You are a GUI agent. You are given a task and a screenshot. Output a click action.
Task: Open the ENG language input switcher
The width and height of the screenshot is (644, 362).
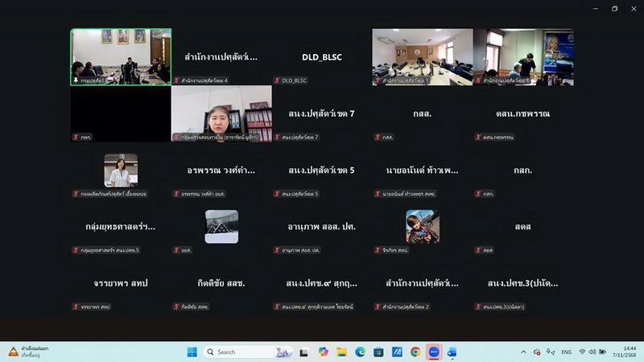[x=567, y=352]
